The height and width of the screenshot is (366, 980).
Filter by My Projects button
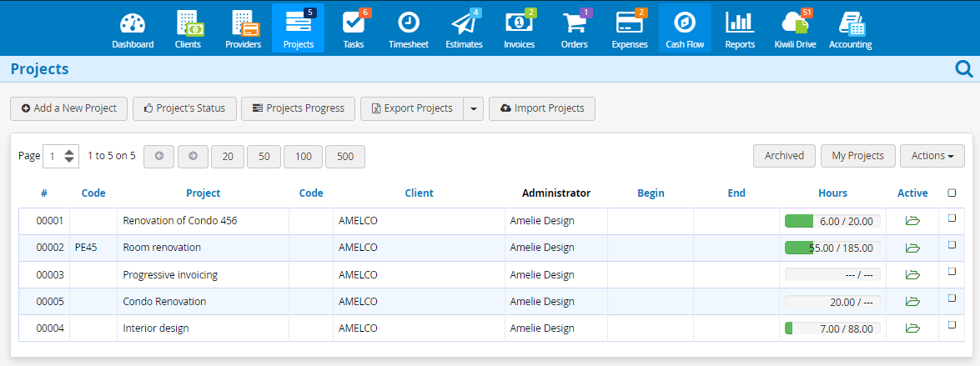click(x=857, y=156)
